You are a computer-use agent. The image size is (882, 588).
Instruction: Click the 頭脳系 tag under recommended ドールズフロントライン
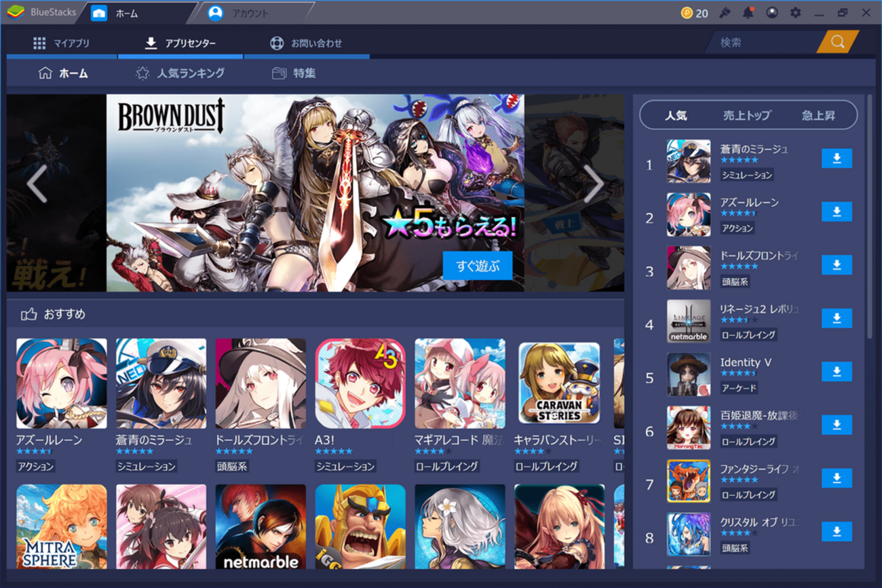click(x=232, y=466)
